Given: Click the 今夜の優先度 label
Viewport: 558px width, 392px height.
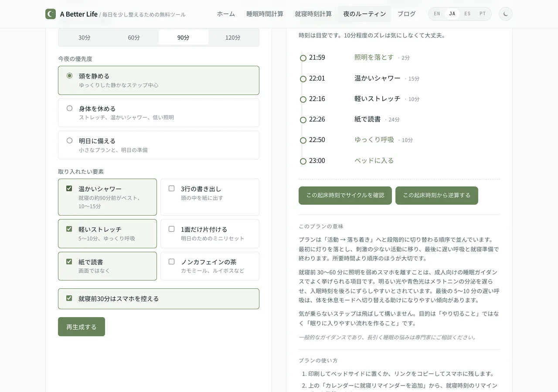Looking at the screenshot, I should coord(75,59).
